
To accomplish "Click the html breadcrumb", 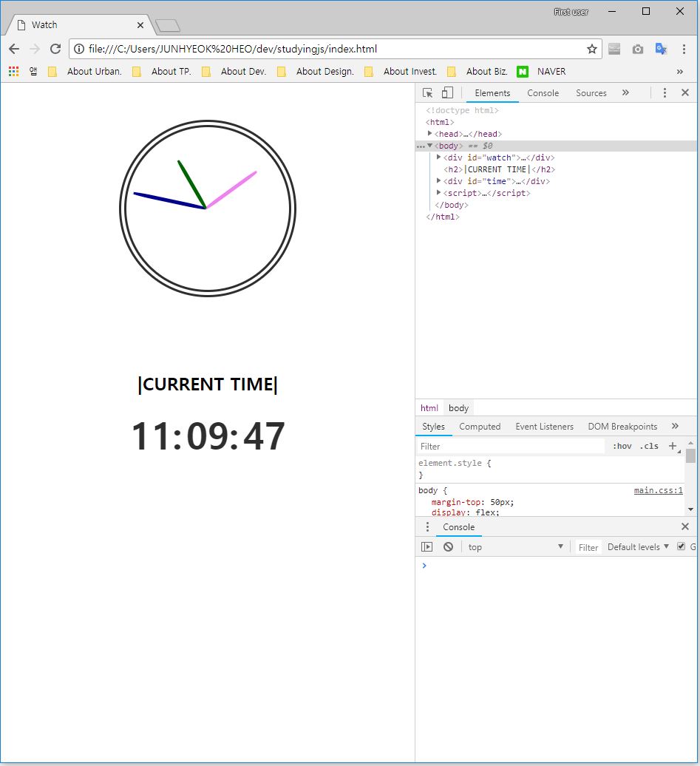I will (x=429, y=408).
